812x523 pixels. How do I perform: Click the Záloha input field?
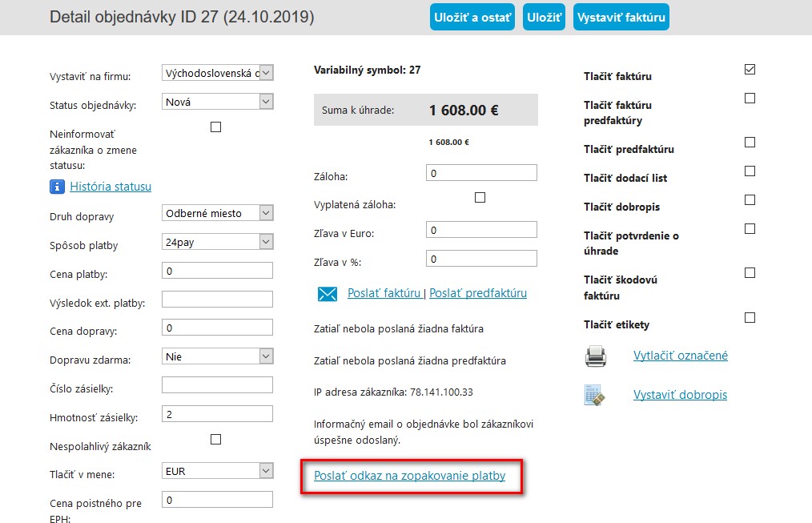[482, 173]
